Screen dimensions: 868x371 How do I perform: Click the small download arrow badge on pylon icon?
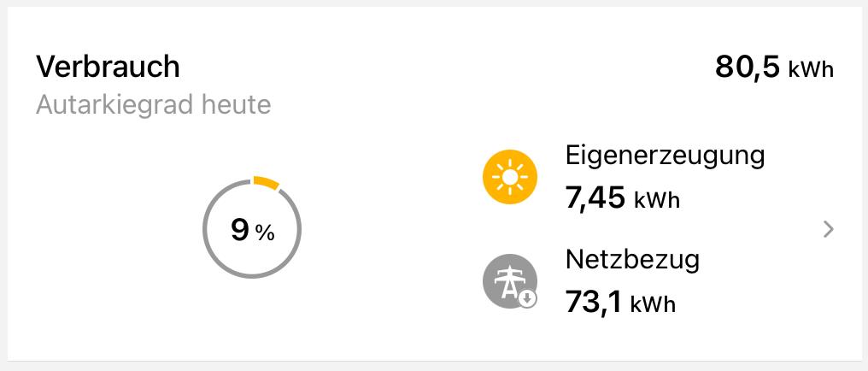click(528, 299)
